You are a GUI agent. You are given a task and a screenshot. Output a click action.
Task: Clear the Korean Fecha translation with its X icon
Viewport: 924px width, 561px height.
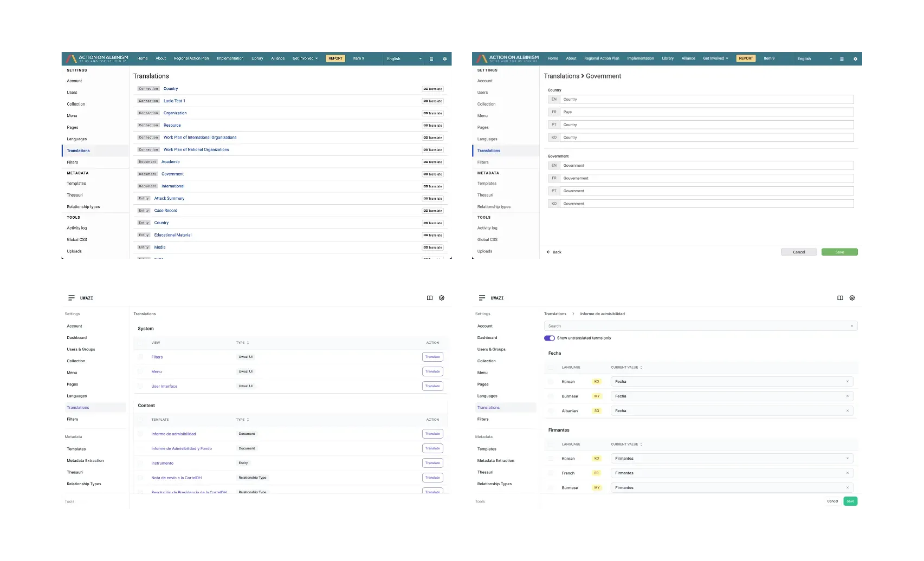[848, 381]
